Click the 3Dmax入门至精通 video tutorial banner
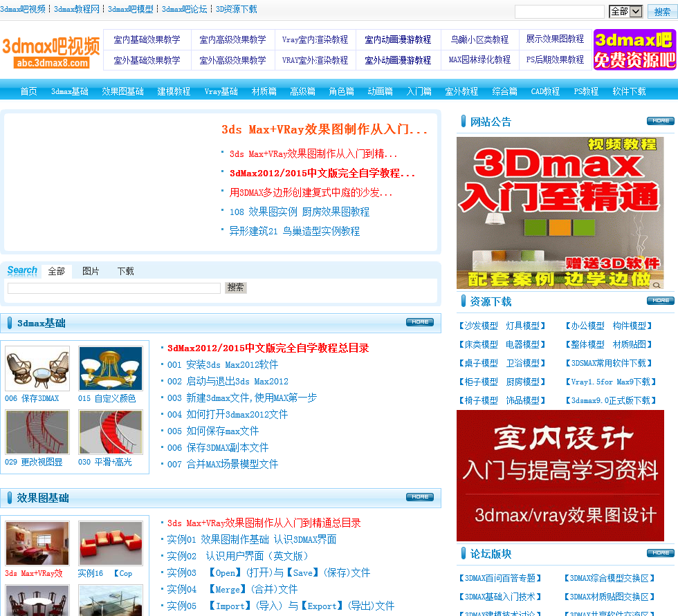The image size is (678, 616). click(560, 213)
